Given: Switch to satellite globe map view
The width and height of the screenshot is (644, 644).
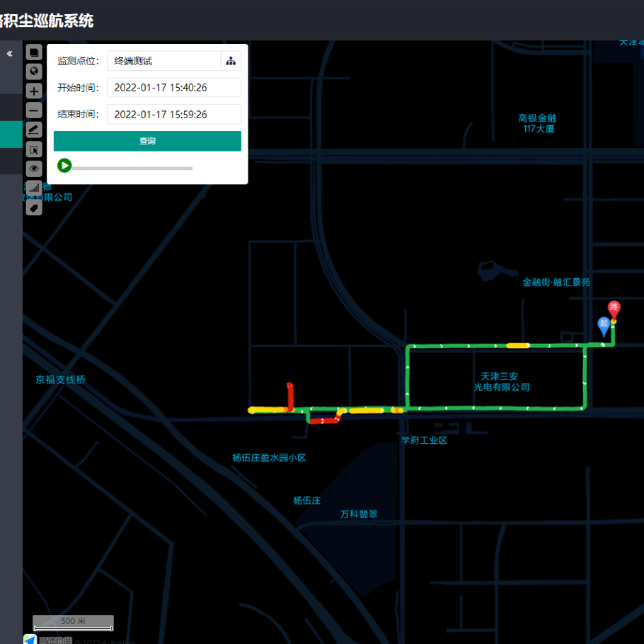Looking at the screenshot, I should coord(34,71).
